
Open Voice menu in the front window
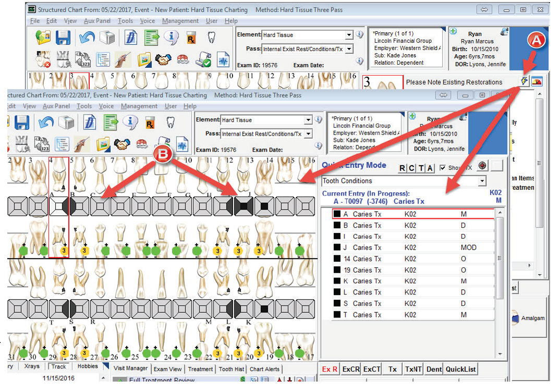coord(106,106)
